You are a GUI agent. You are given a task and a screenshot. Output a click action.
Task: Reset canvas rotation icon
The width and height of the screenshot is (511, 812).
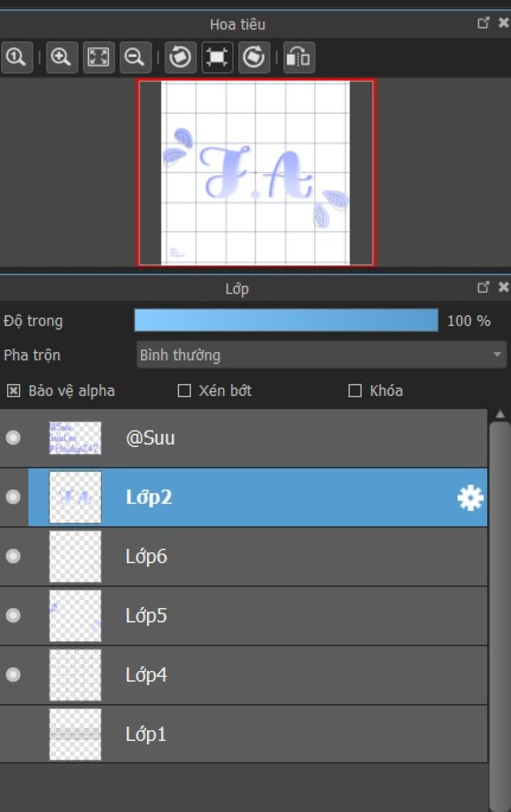tap(217, 57)
